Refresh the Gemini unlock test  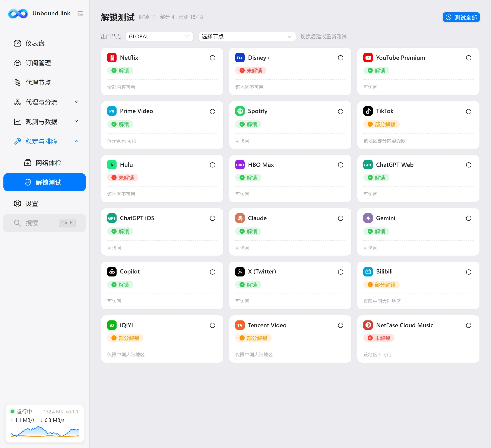click(x=469, y=218)
